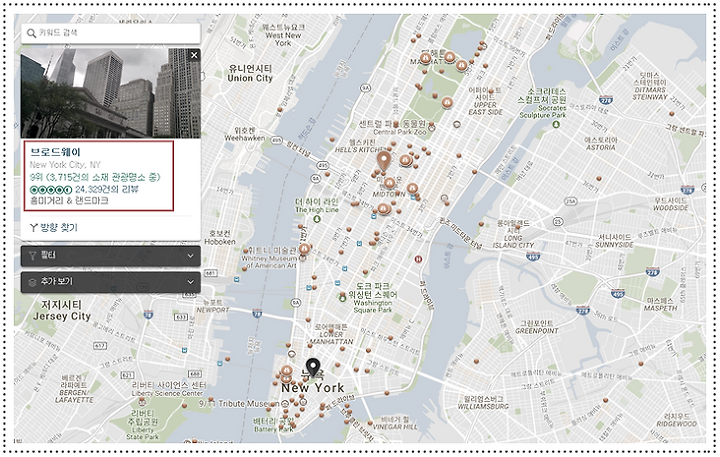Click the RIDGEWOOD neighborhood label
The width and height of the screenshot is (720, 457).
pos(676,420)
